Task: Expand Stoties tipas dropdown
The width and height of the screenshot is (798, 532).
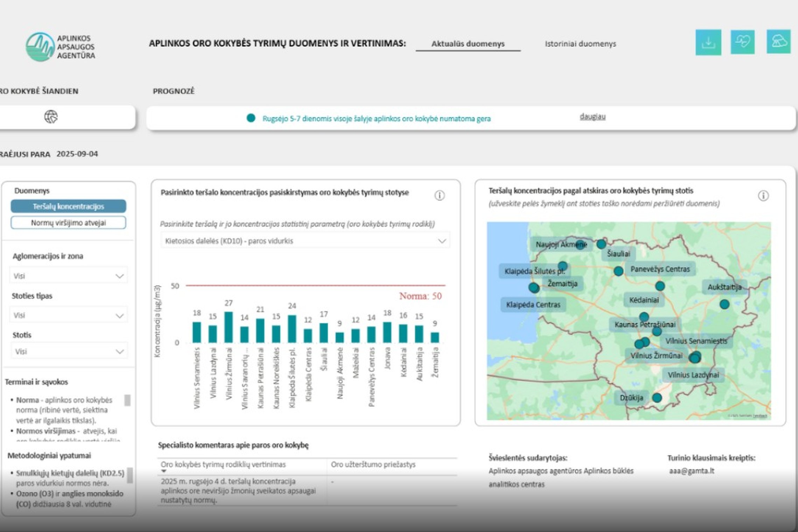Action: coord(69,315)
